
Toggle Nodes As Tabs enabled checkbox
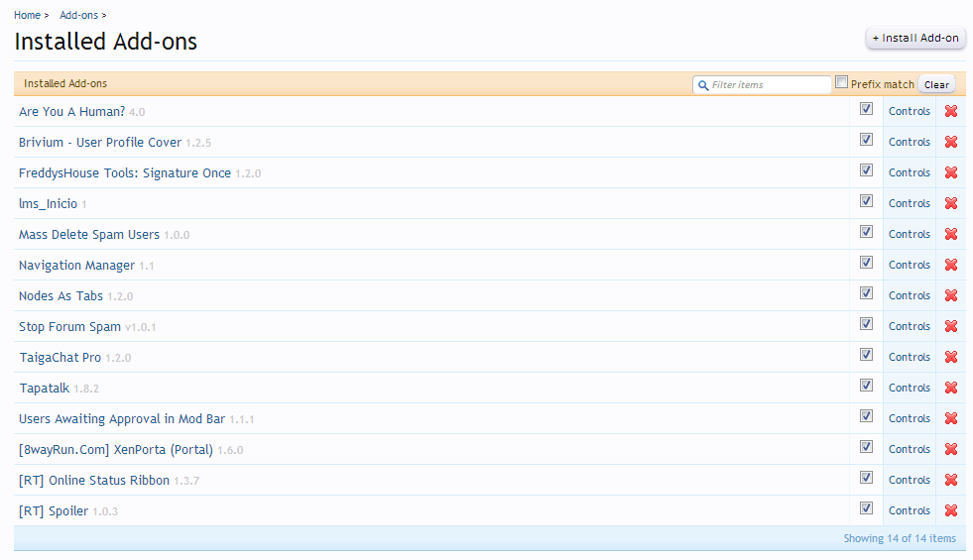tap(866, 293)
